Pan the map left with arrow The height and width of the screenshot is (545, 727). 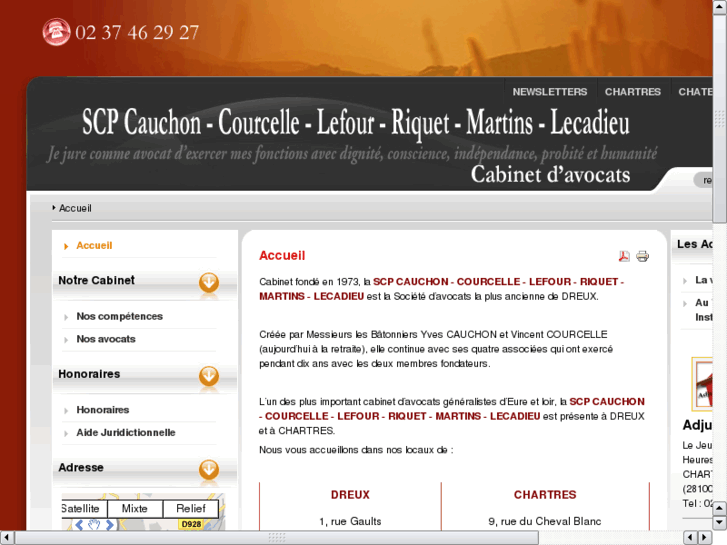79,525
